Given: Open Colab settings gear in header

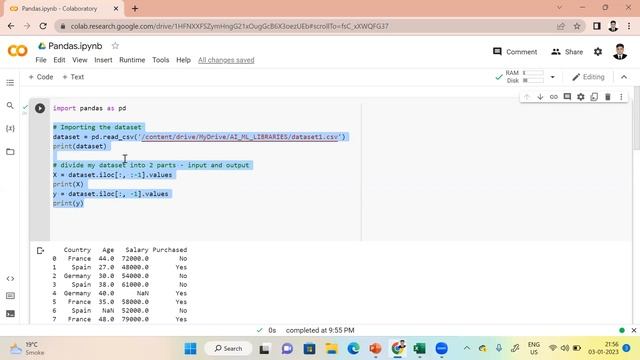Looking at the screenshot, I should [598, 52].
